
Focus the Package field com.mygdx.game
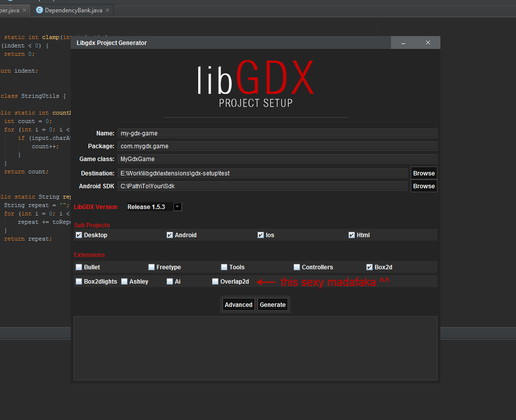click(x=277, y=146)
